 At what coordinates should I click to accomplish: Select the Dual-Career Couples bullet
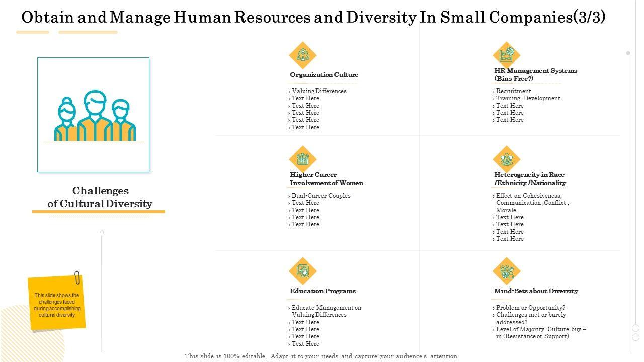[320, 196]
